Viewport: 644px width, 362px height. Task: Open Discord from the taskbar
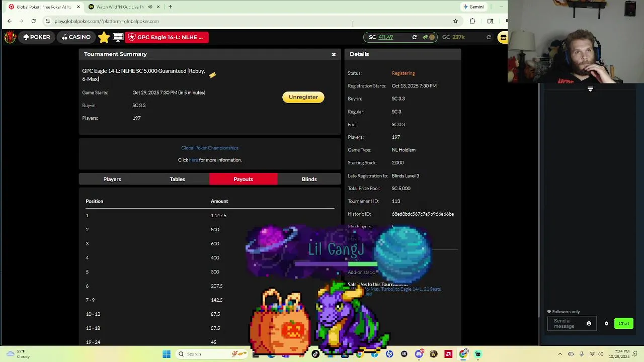419,354
